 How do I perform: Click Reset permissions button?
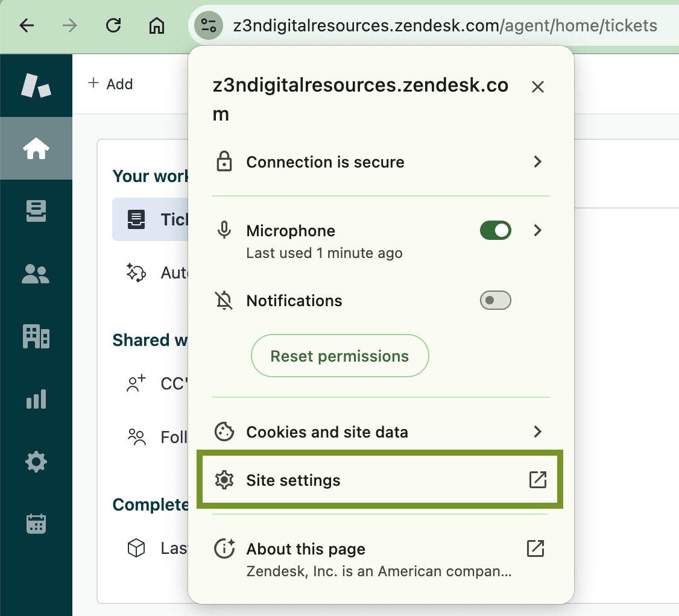[x=340, y=356]
